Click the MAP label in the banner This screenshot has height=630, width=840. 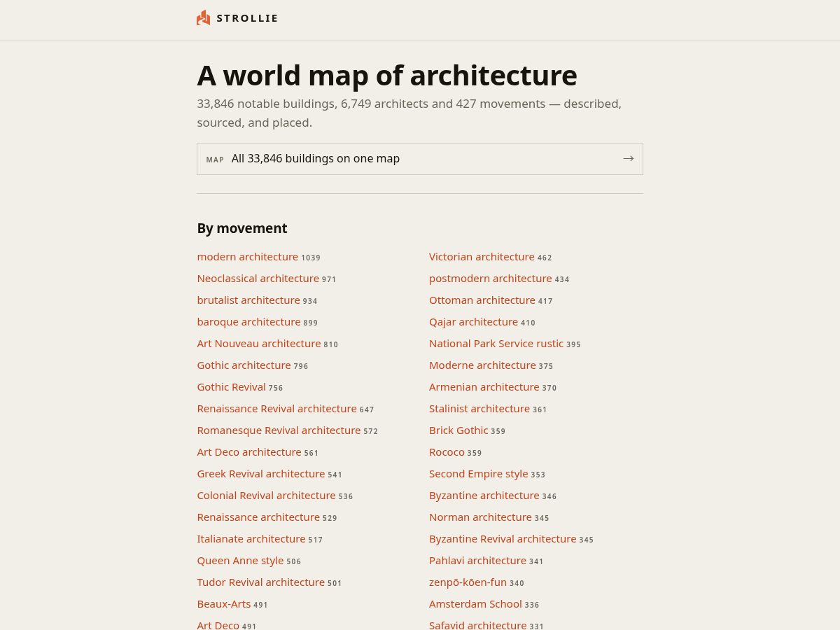(x=215, y=160)
